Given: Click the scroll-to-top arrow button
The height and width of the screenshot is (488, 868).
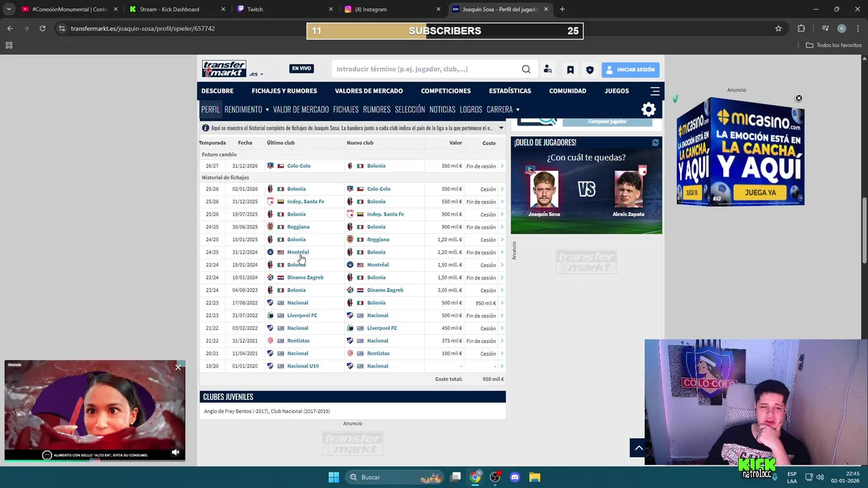Looking at the screenshot, I should coord(639,448).
